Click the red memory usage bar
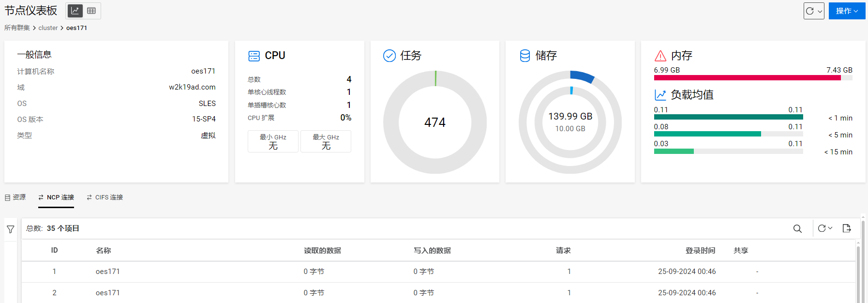Viewport: 868px width, 303px height. [x=747, y=78]
